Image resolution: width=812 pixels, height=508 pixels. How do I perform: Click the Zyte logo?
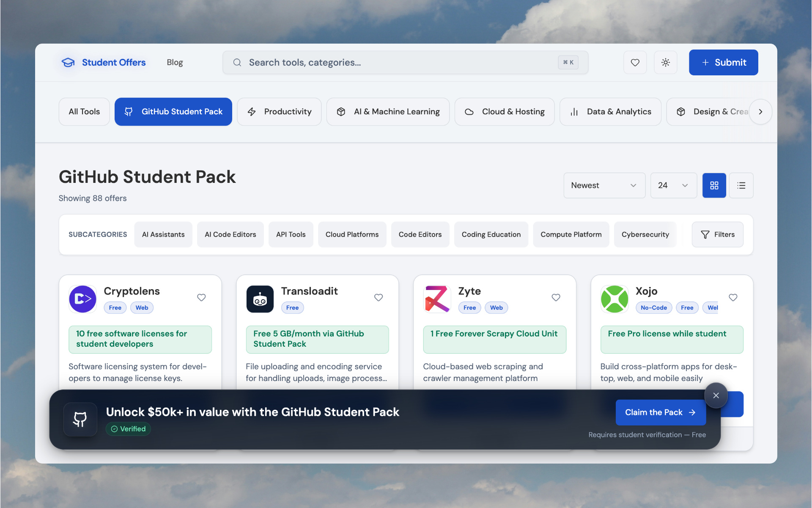pos(437,299)
